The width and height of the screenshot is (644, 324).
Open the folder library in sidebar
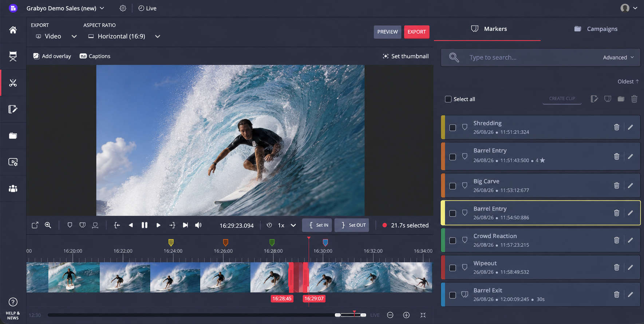(13, 136)
